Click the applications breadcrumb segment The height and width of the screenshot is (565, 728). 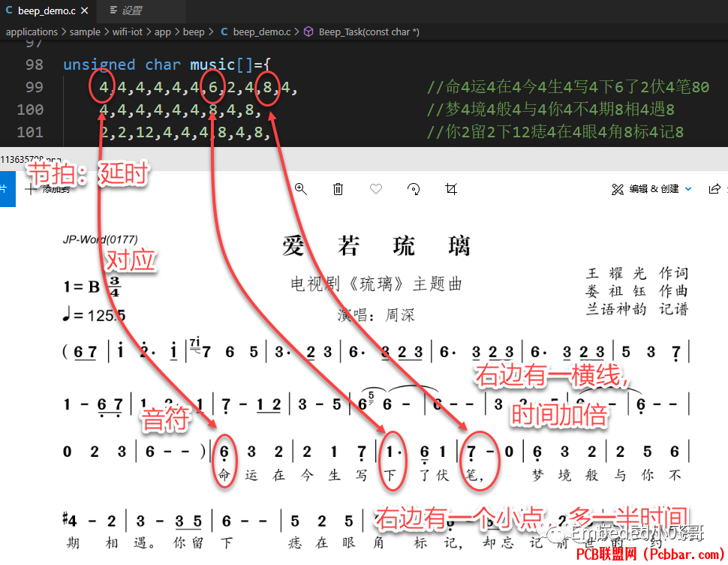coord(32,32)
